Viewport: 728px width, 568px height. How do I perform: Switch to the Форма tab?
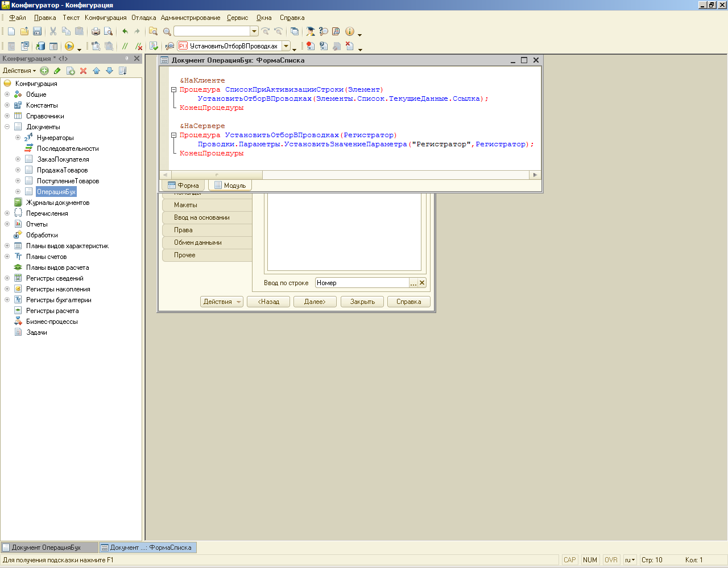183,186
